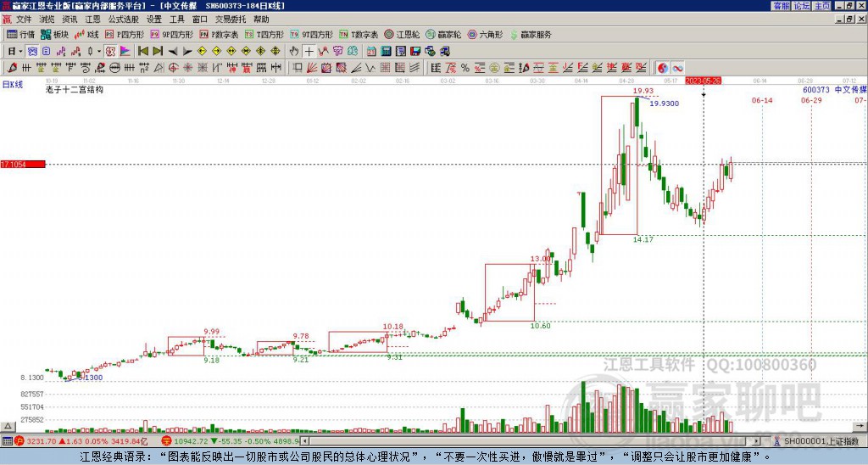Viewport: 868px width, 465px height.
Task: Open the 交易委托 menu
Action: 231,20
